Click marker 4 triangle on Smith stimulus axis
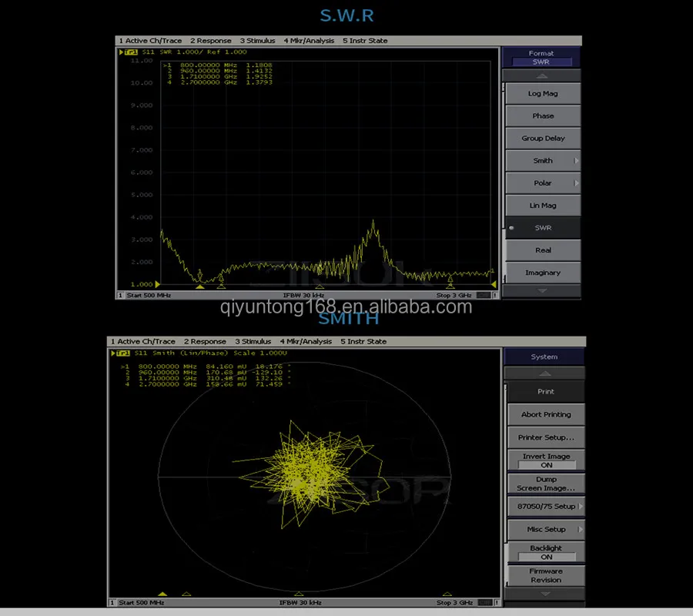This screenshot has height=616, width=693. click(447, 594)
